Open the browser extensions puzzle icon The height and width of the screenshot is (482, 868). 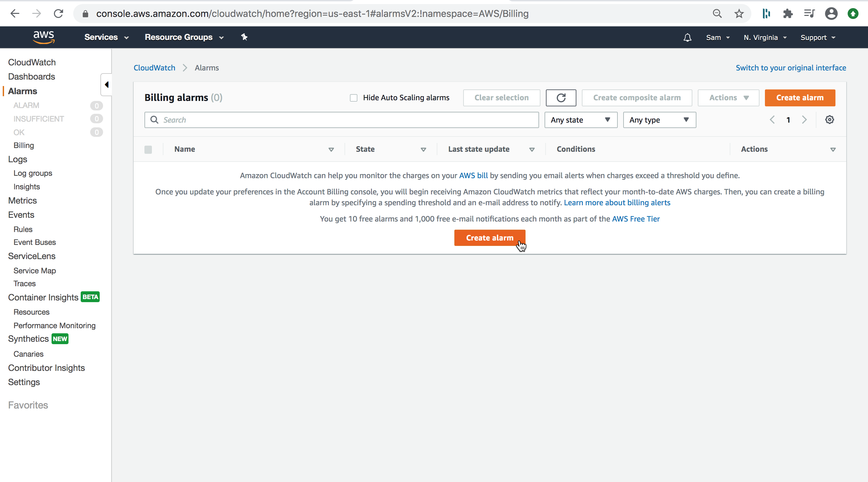(x=788, y=14)
